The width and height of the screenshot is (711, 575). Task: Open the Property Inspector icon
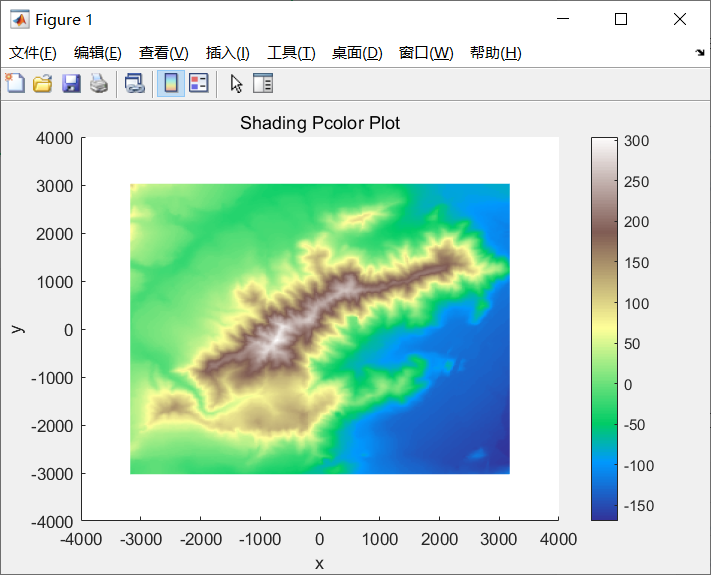point(263,83)
